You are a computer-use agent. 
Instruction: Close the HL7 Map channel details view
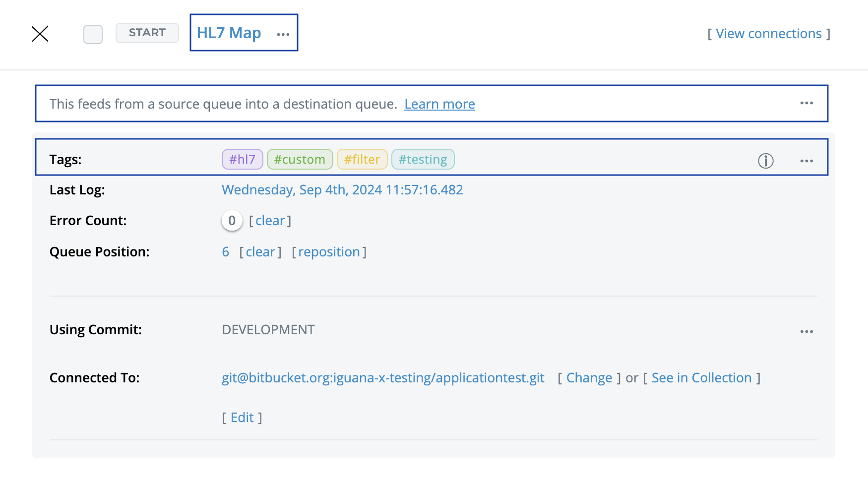[x=40, y=33]
